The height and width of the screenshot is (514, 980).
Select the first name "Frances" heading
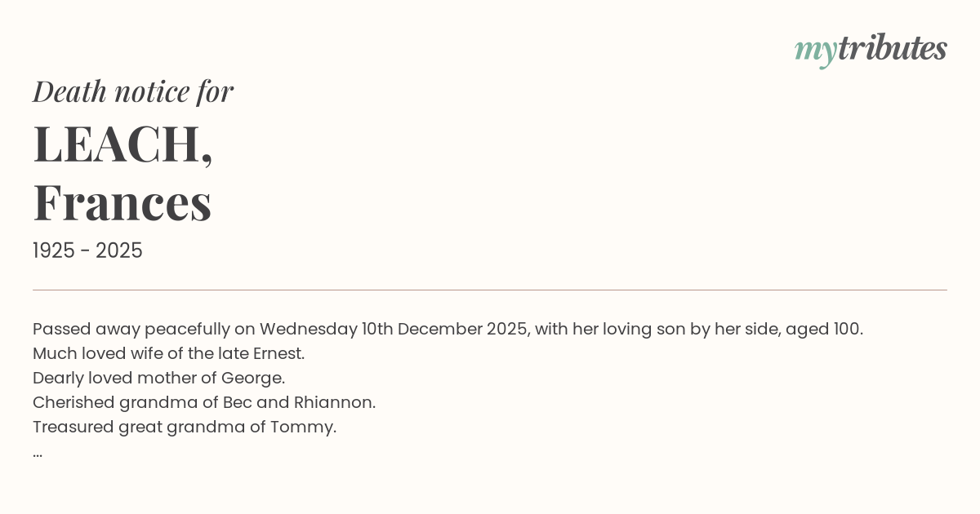coord(122,202)
